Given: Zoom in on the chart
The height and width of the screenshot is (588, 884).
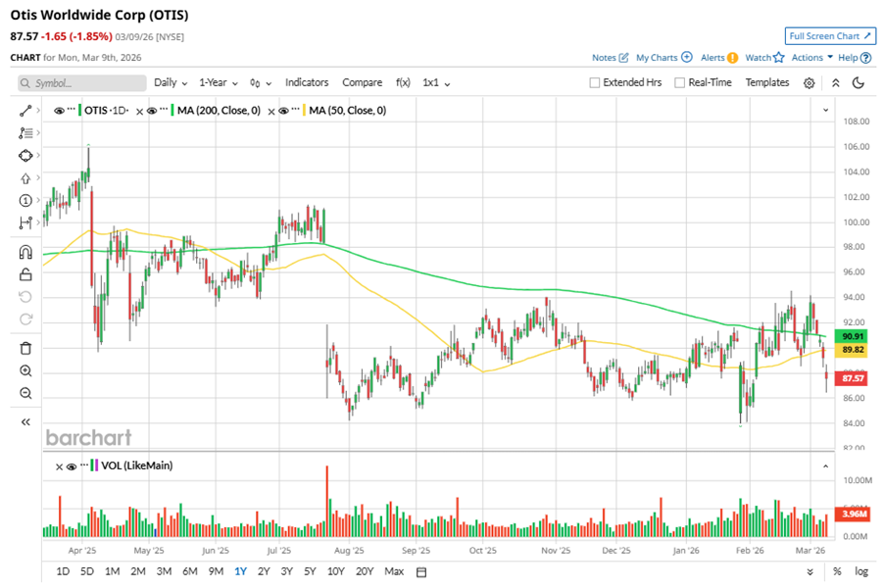Looking at the screenshot, I should tap(25, 371).
